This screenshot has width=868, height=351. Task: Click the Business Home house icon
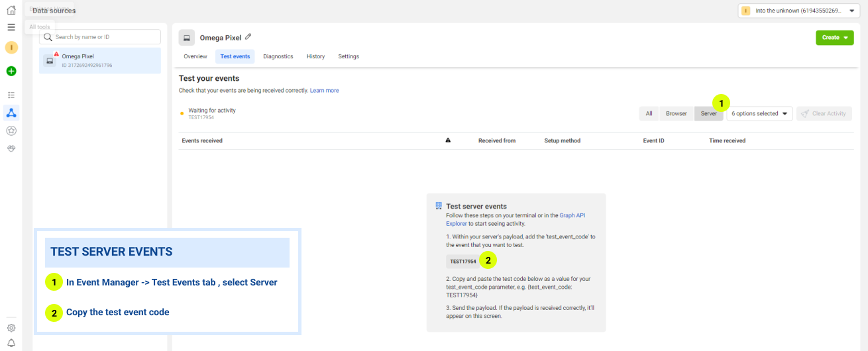coord(11,10)
